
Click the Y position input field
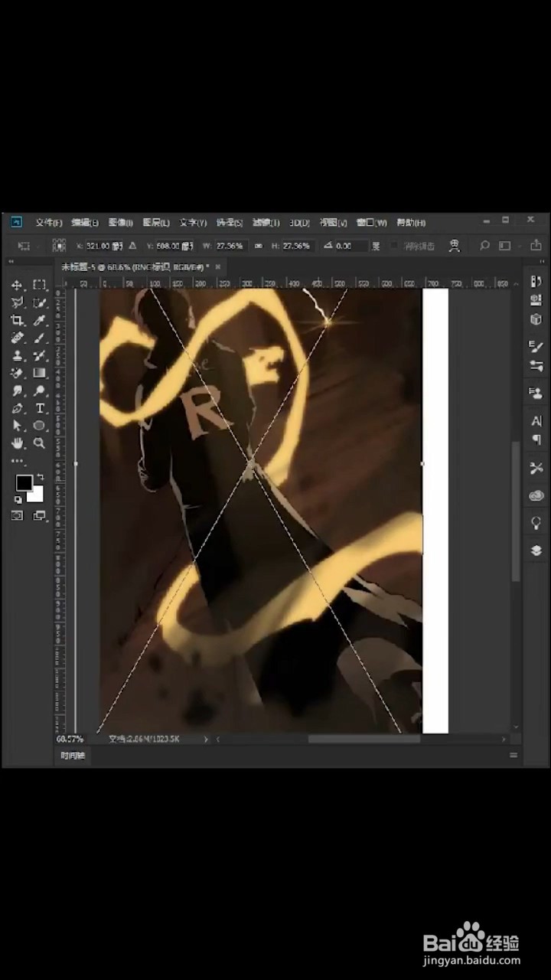coord(174,246)
